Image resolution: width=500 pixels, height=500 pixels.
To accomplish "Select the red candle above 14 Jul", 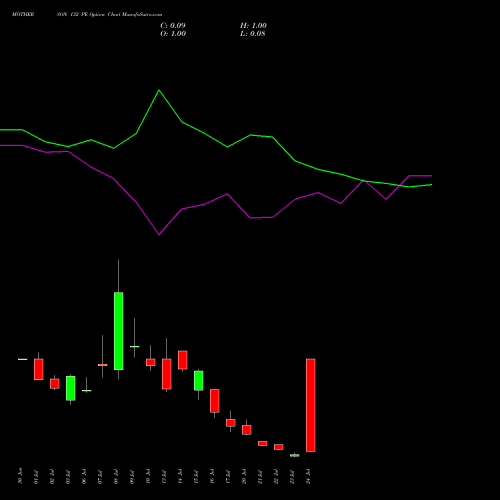I will [183, 360].
